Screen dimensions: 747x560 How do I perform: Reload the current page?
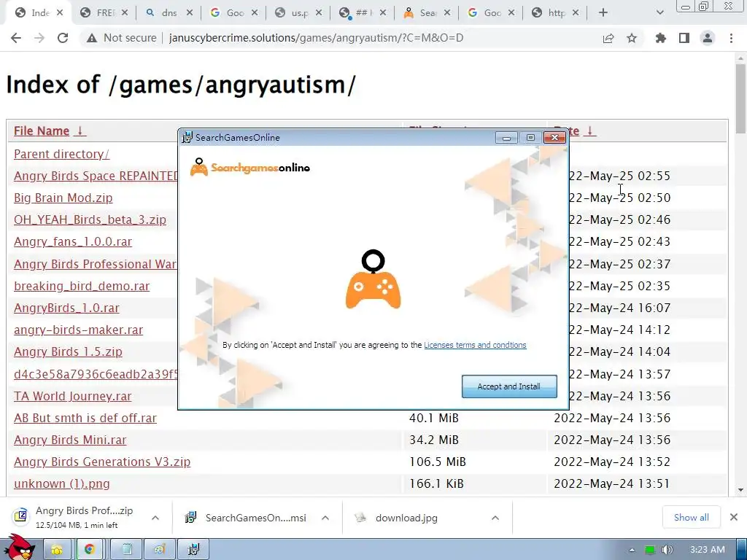tap(63, 38)
